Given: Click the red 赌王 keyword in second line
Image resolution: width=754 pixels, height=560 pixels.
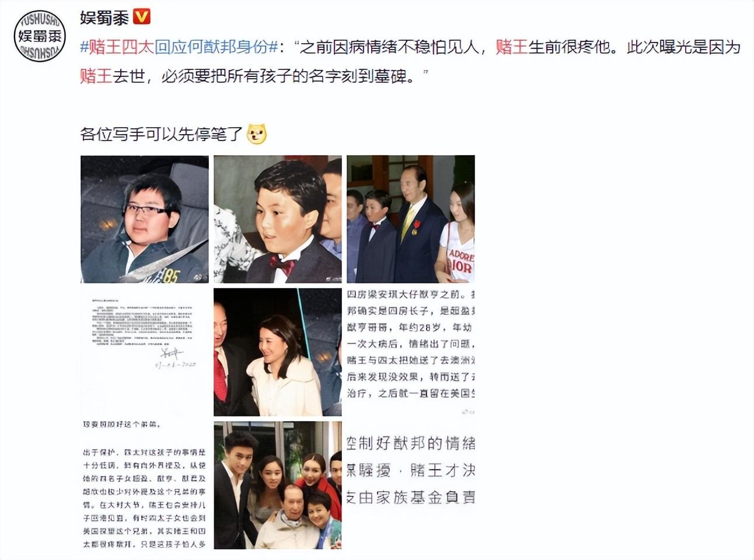Looking at the screenshot, I should coord(96,76).
